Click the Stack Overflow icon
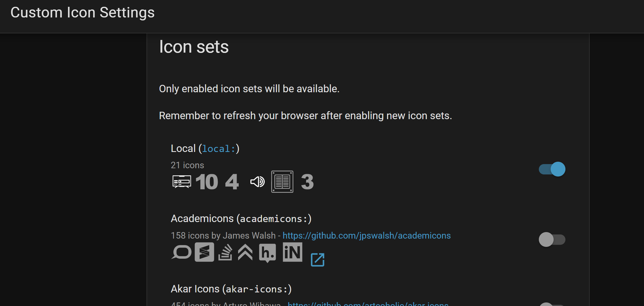The width and height of the screenshot is (644, 306). (x=225, y=252)
